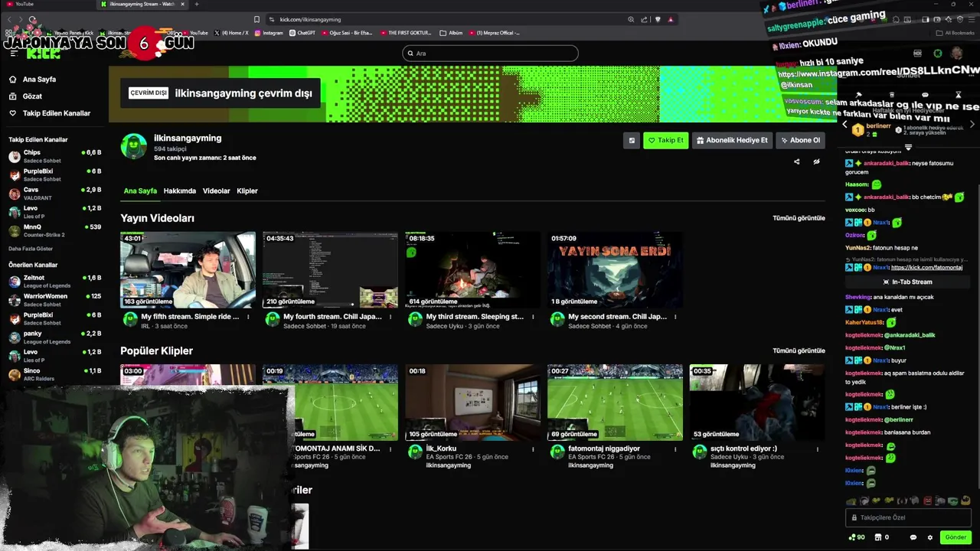Open the Cavs VALORANT channel in sidebar

click(54, 194)
